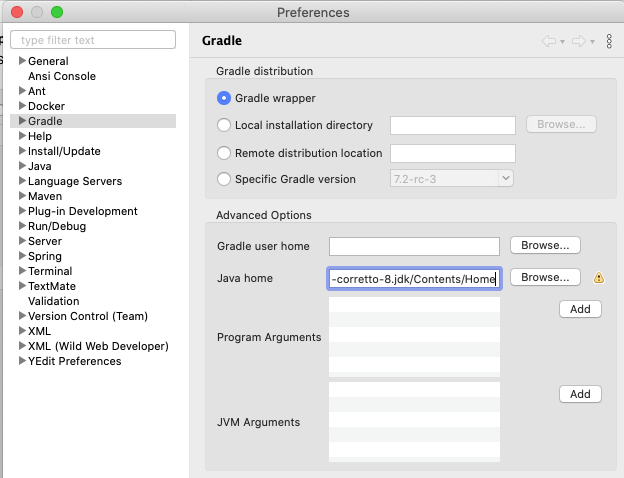The image size is (624, 478).
Task: Open the forward history dropdown arrow
Action: click(x=594, y=42)
